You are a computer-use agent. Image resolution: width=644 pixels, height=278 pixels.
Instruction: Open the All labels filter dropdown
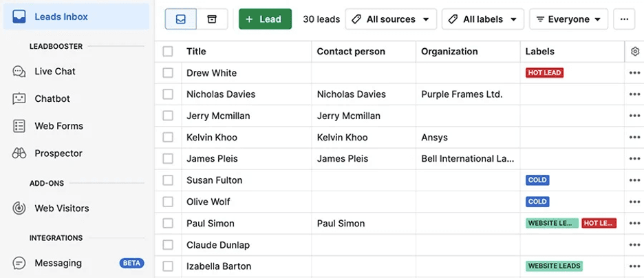[x=482, y=19]
